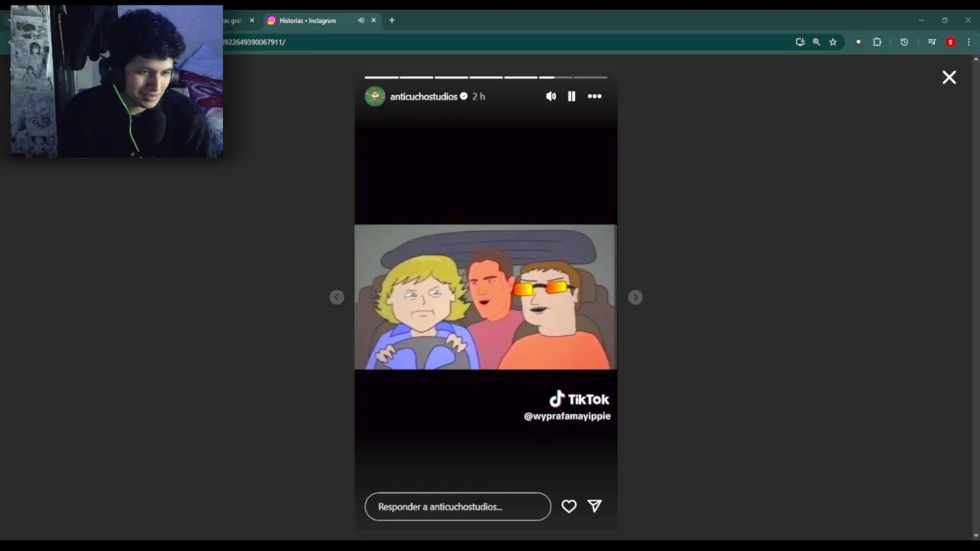Click the verified badge beside anticuchostudios
The image size is (980, 551).
463,96
